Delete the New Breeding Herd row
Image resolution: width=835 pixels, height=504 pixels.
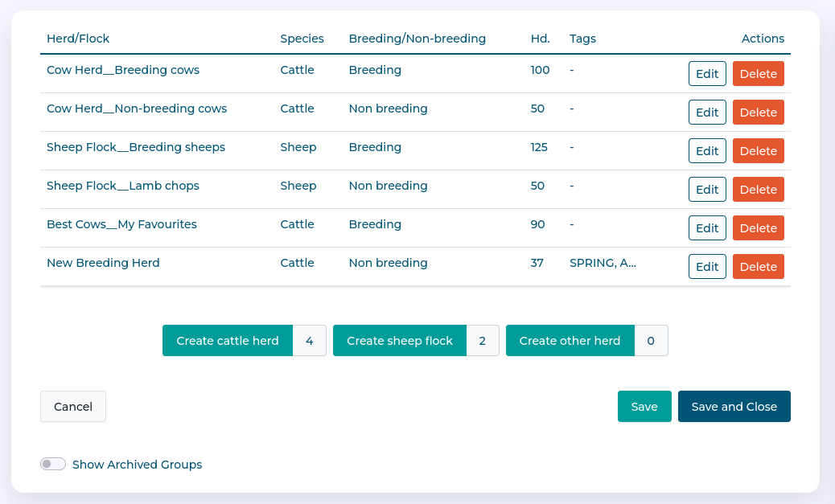pos(758,267)
